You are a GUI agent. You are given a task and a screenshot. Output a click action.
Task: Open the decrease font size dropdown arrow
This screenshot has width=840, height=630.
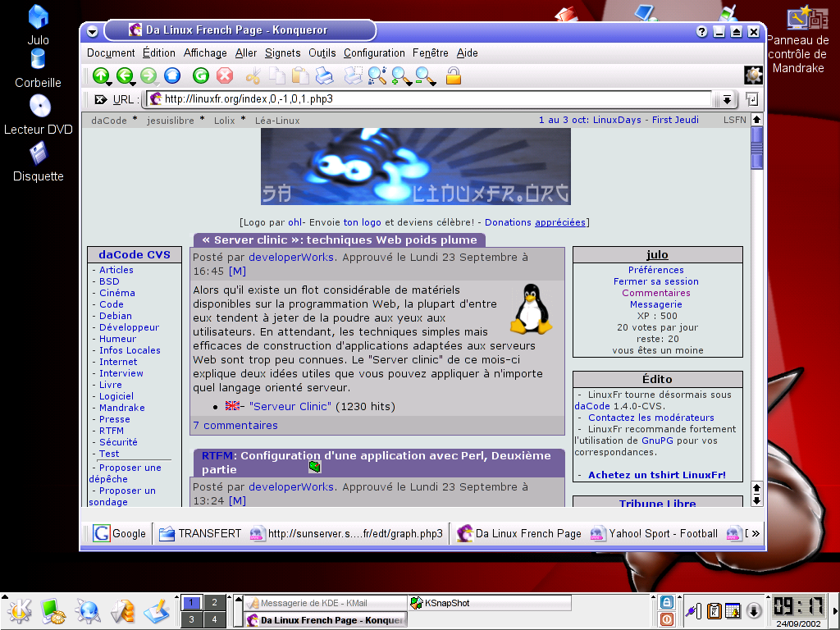[x=433, y=84]
